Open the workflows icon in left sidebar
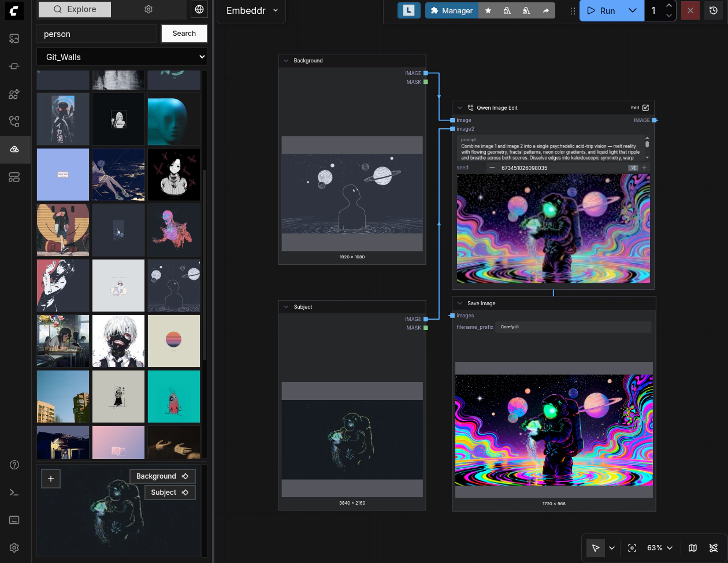728x563 pixels. pos(14,121)
